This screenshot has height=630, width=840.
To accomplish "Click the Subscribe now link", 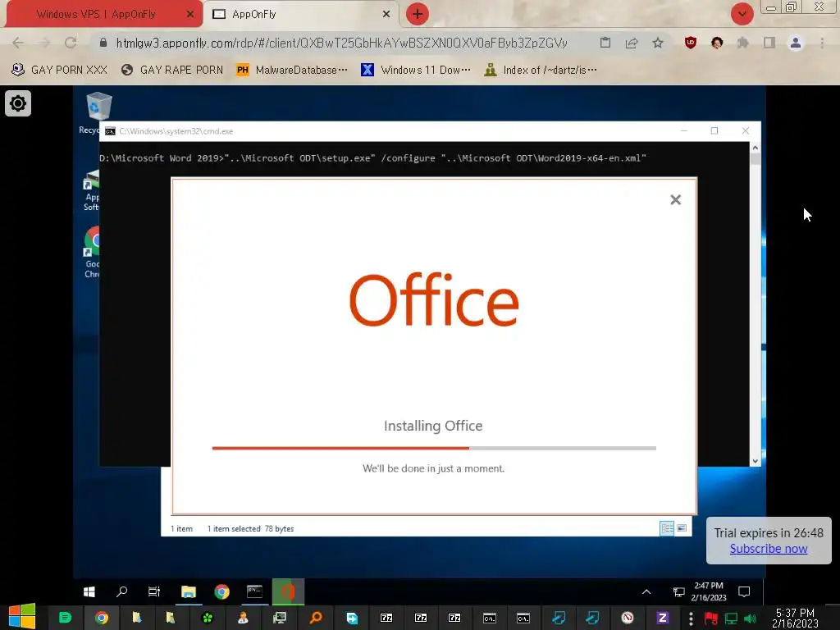I will [768, 549].
